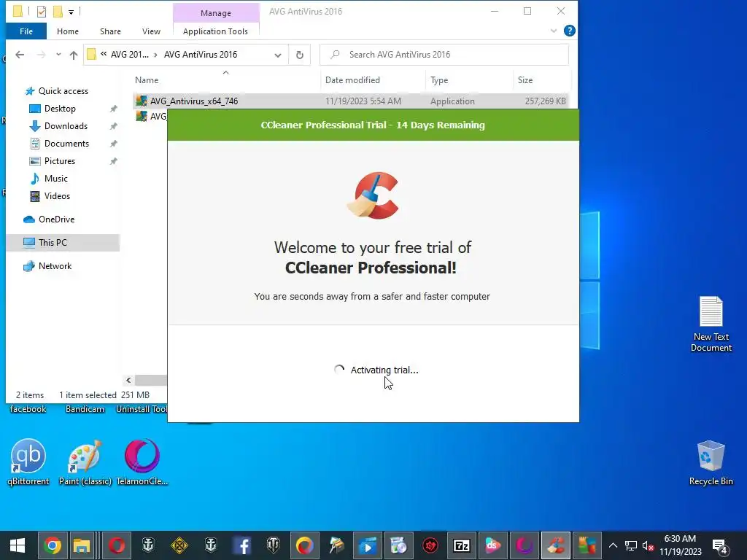The height and width of the screenshot is (560, 747).
Task: Sort by Size column header
Action: (525, 80)
